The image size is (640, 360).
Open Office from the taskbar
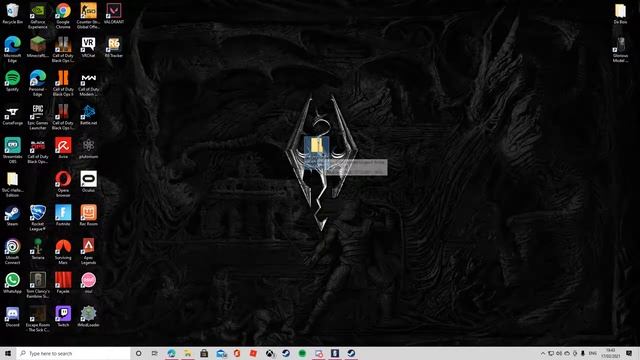(x=237, y=353)
